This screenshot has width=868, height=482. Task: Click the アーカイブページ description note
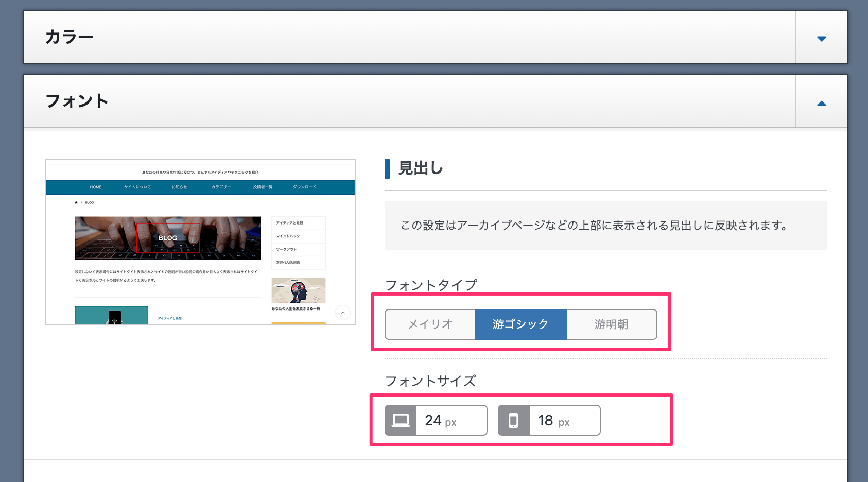pyautogui.click(x=605, y=226)
